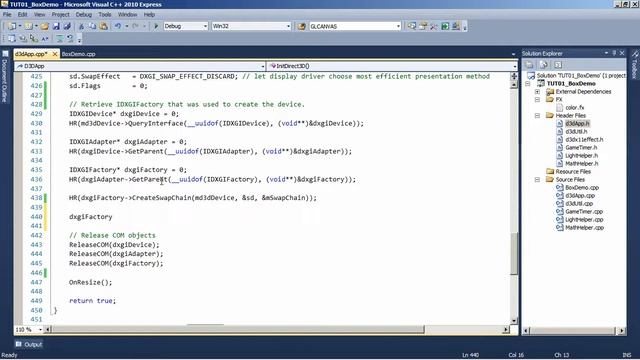This screenshot has height=360, width=640.
Task: Click the Cut scissors icon
Action: click(x=81, y=26)
